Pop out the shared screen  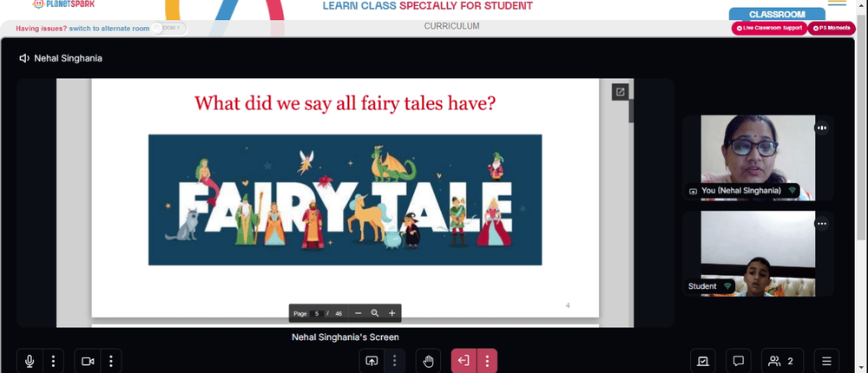point(620,93)
